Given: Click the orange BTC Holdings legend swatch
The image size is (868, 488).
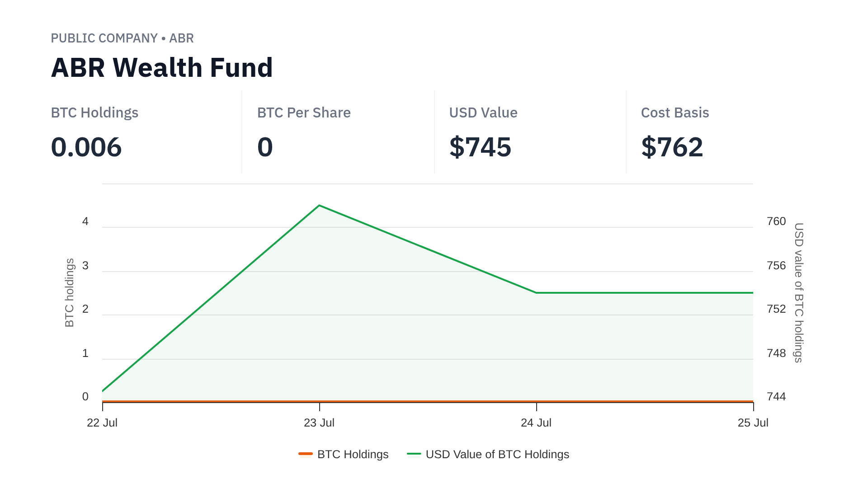Looking at the screenshot, I should coord(306,454).
